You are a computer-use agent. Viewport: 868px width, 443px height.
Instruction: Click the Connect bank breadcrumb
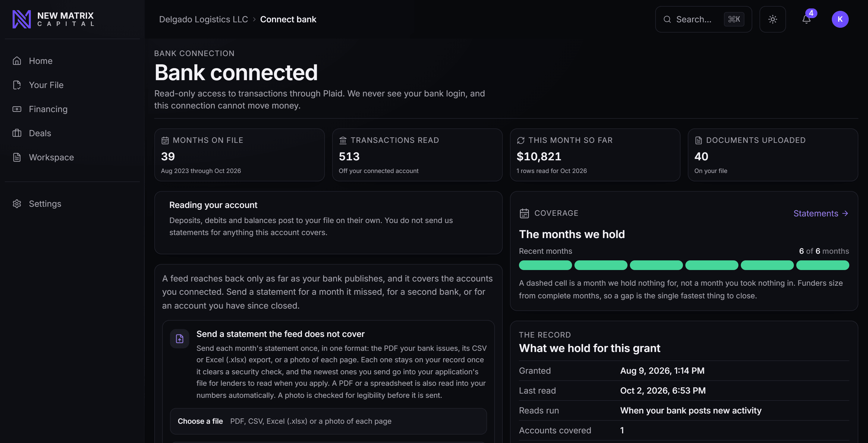[288, 19]
